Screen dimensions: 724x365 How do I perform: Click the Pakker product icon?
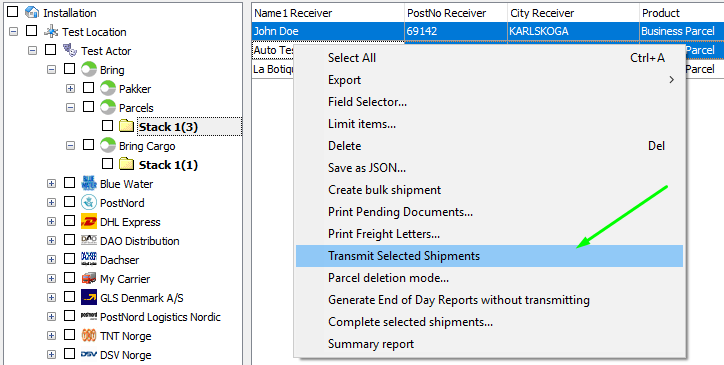point(108,88)
